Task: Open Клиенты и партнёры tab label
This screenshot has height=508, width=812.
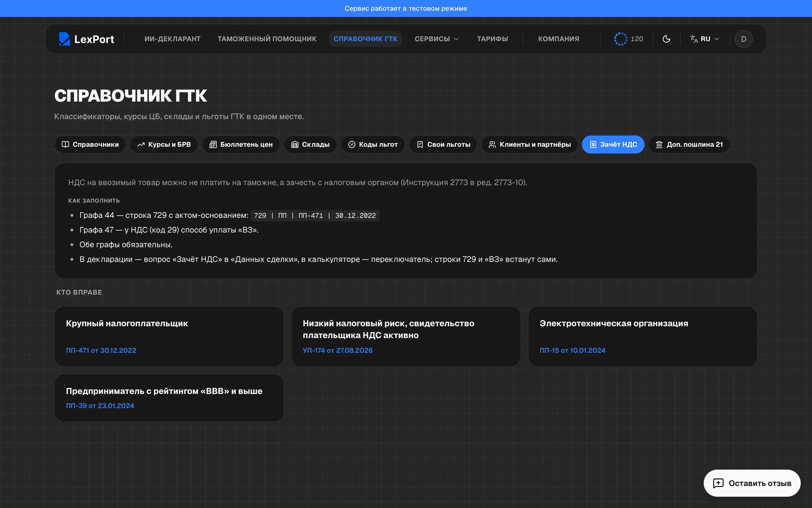Action: pos(535,144)
